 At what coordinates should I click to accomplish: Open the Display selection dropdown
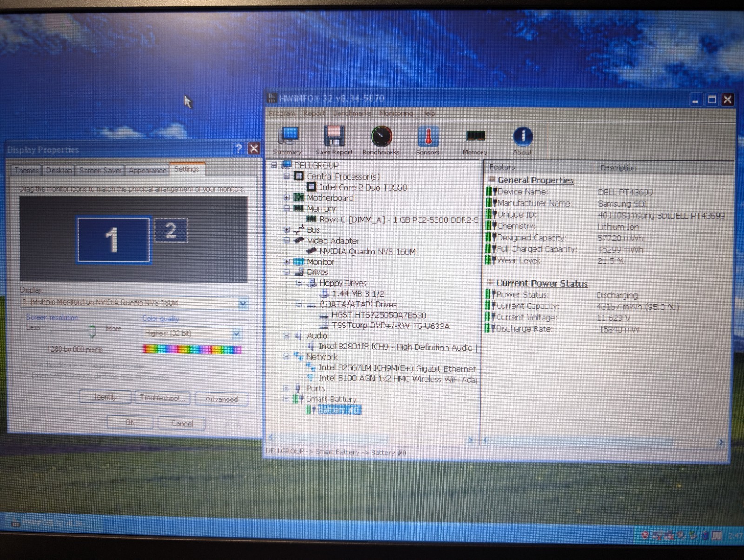pyautogui.click(x=243, y=303)
